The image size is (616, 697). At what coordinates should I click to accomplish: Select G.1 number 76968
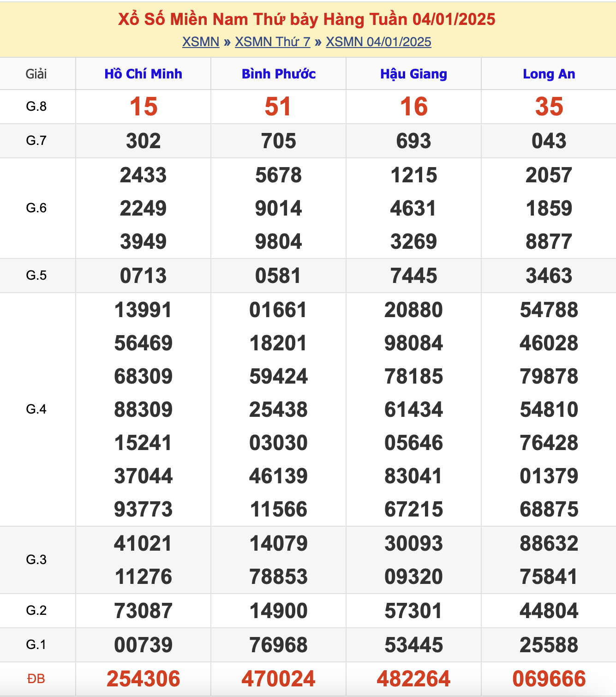tap(279, 645)
